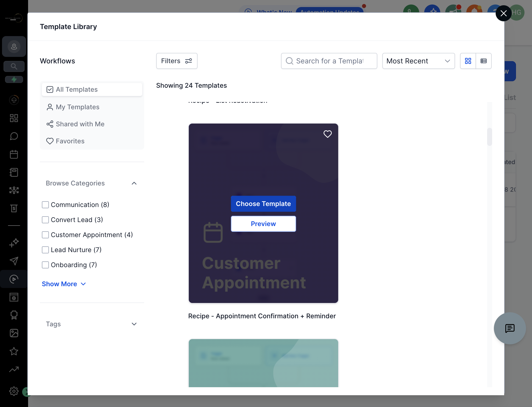Click the template list scrollbar thumb
This screenshot has height=407, width=532.
coord(489,137)
